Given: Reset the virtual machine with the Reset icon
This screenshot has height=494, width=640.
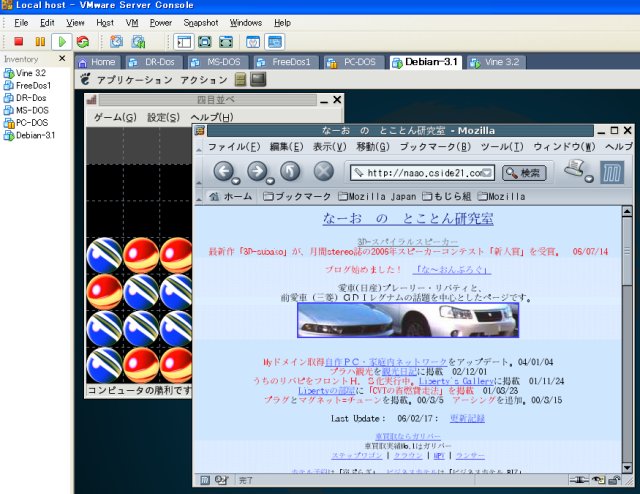Looking at the screenshot, I should coord(82,42).
